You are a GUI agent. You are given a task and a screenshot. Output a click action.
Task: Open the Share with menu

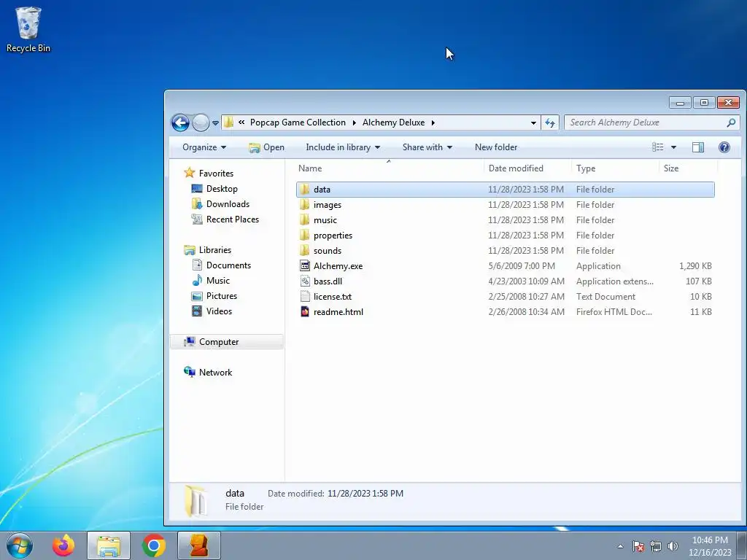tap(427, 147)
